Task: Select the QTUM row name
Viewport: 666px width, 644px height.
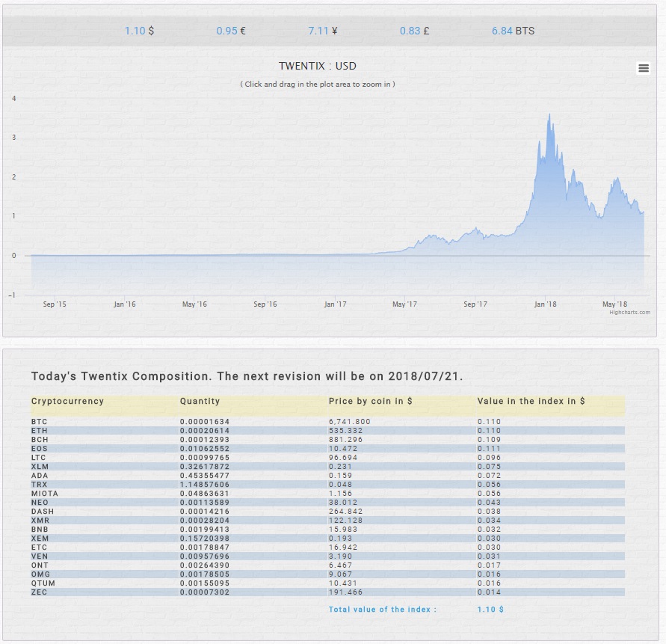Action: pyautogui.click(x=43, y=583)
